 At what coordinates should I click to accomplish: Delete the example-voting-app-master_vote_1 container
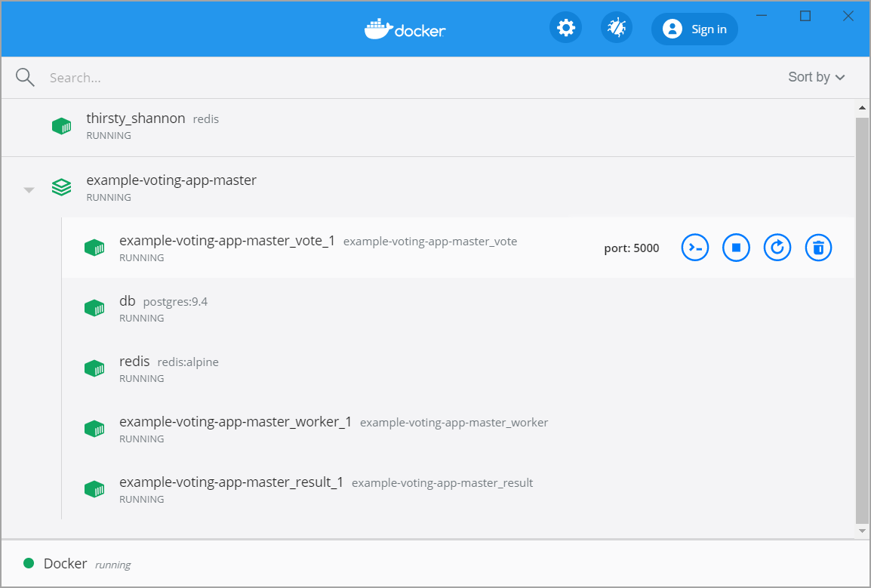click(x=818, y=247)
